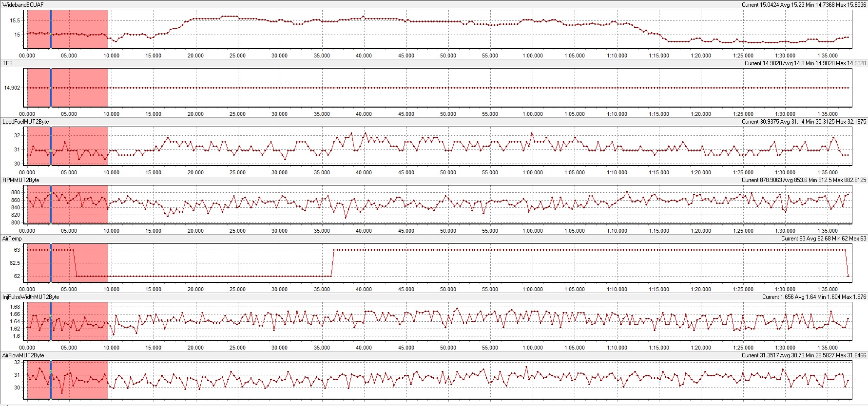Click the 14.902 y-axis label on TPS
Viewport: 868px width, 406px height.
pos(12,88)
